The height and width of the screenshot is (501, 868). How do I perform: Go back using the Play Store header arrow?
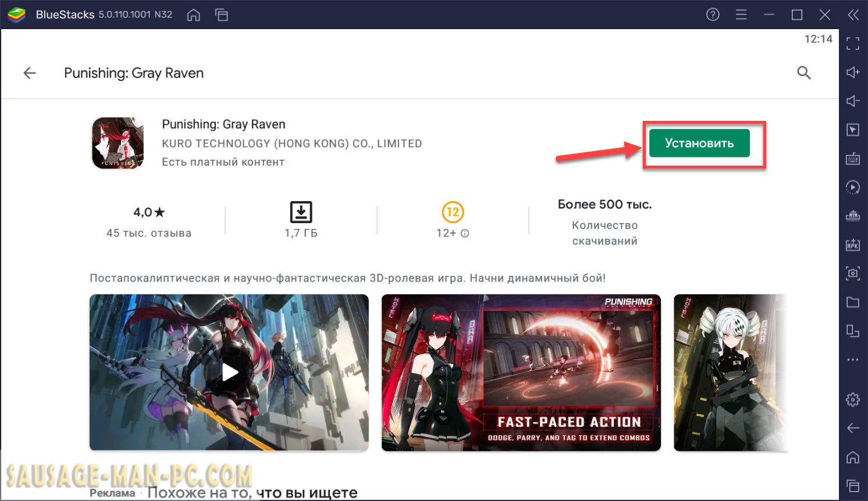(x=30, y=73)
